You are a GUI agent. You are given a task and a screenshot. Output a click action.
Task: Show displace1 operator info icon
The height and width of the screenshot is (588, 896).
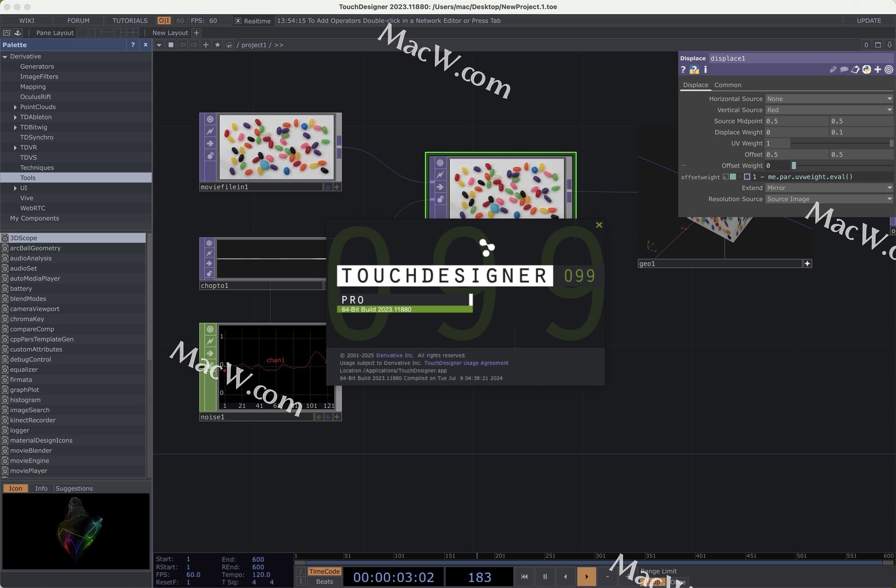pyautogui.click(x=705, y=70)
